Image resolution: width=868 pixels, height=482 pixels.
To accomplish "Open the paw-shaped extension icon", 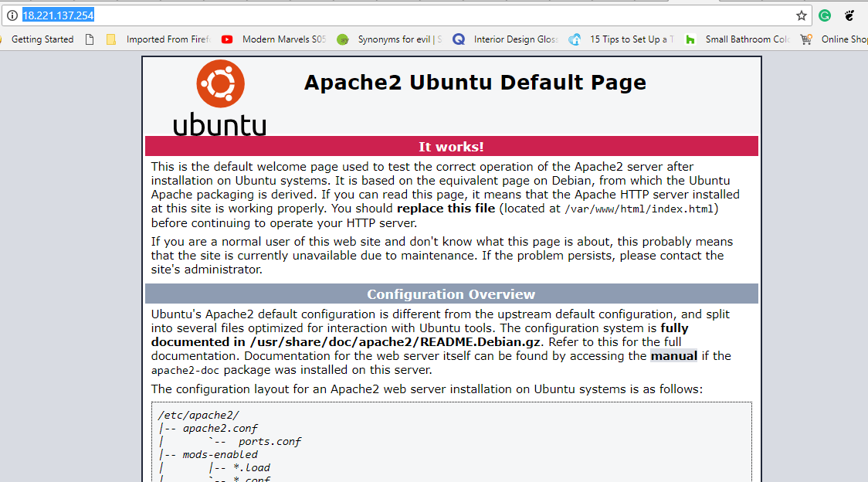I will [849, 15].
